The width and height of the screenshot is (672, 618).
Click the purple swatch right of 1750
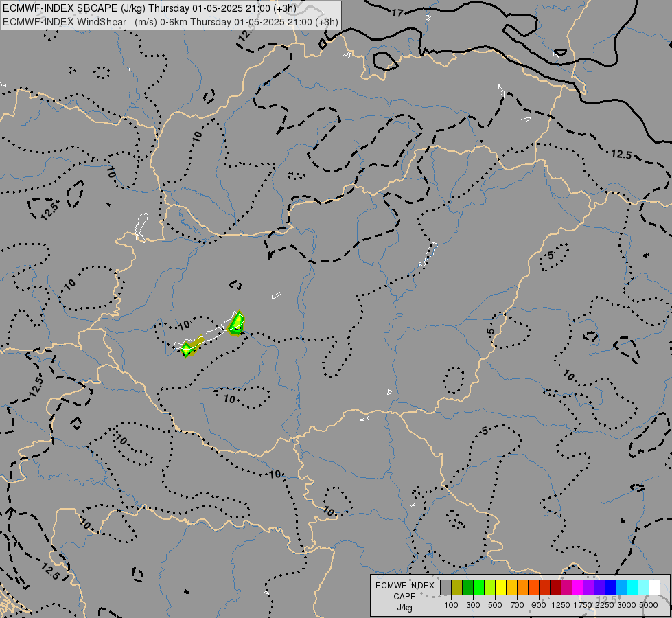(x=588, y=587)
